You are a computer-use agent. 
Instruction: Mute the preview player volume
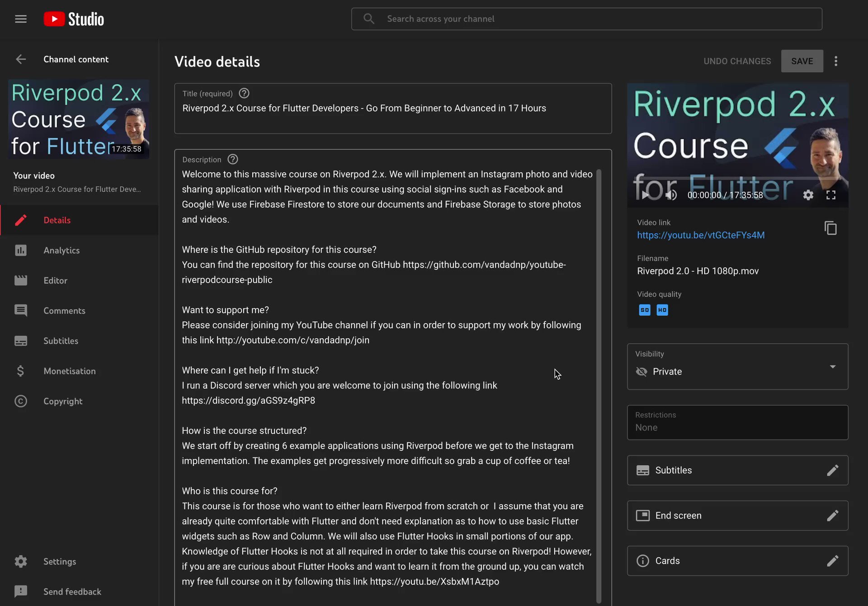click(672, 195)
